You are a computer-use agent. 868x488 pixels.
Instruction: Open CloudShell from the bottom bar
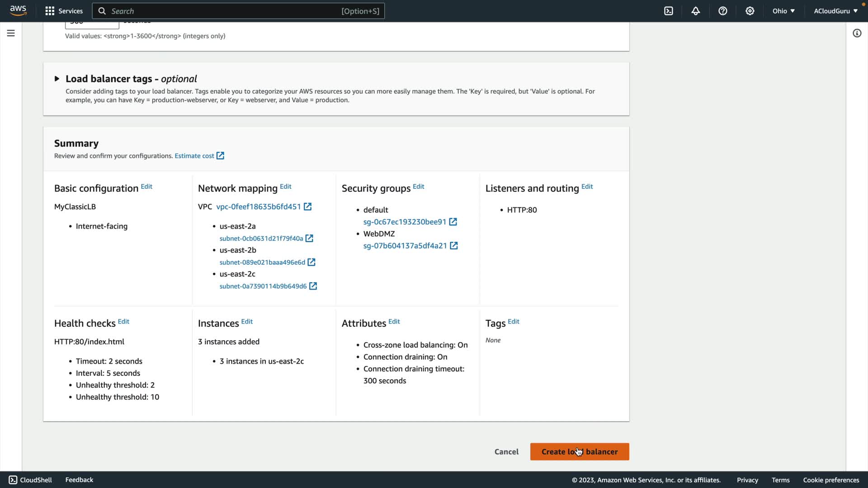pos(30,480)
